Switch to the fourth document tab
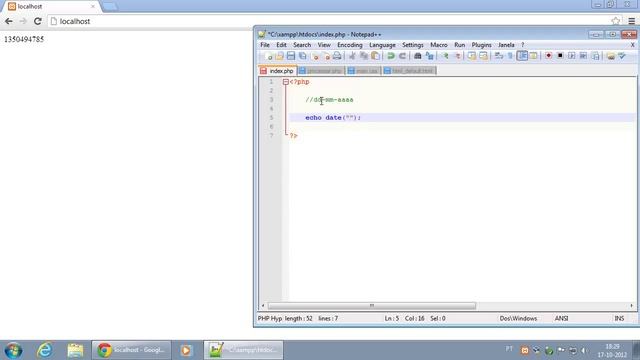 [409, 71]
